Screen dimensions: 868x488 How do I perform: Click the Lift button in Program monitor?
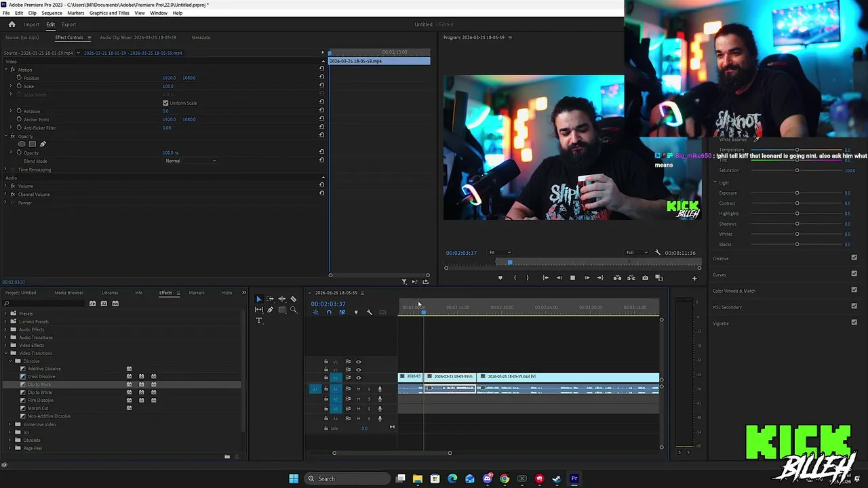[617, 278]
